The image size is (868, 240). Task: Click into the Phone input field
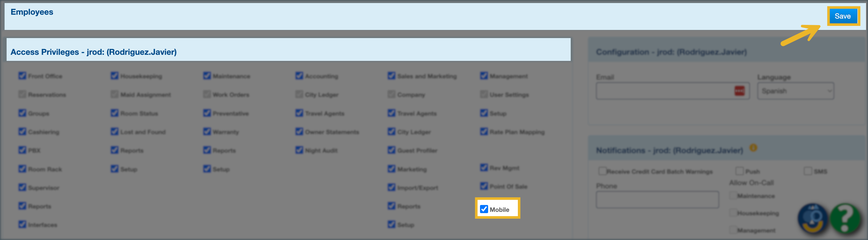[x=657, y=200]
